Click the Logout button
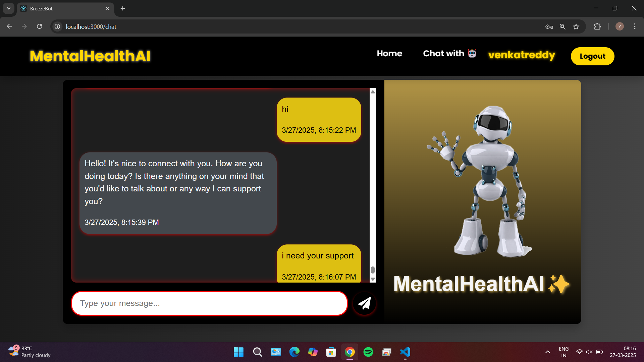 pyautogui.click(x=592, y=56)
